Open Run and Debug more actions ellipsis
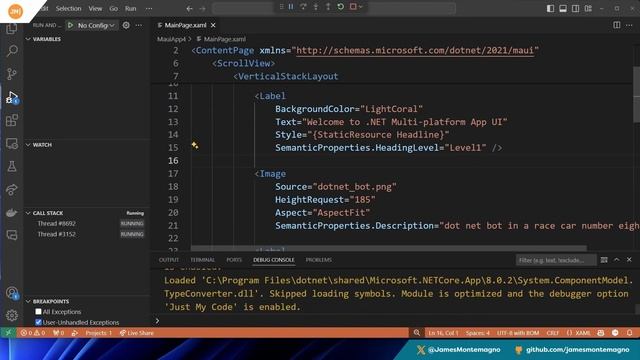The height and width of the screenshot is (360, 640). pyautogui.click(x=139, y=25)
